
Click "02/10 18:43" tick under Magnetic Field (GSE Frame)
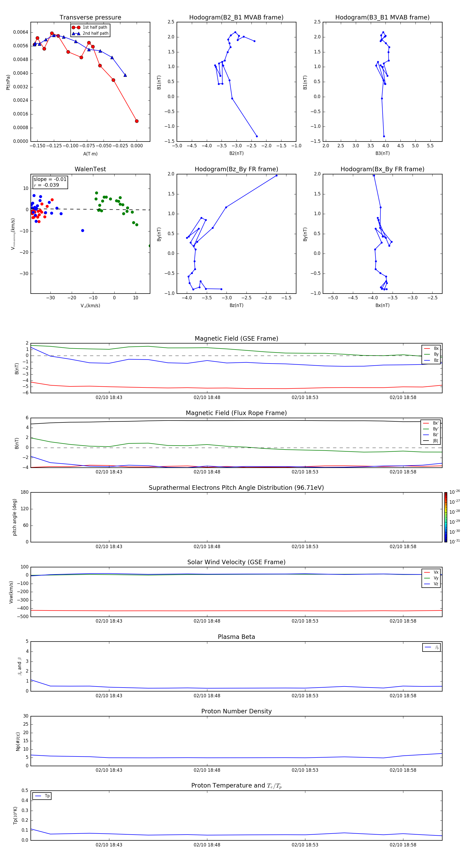click(109, 397)
